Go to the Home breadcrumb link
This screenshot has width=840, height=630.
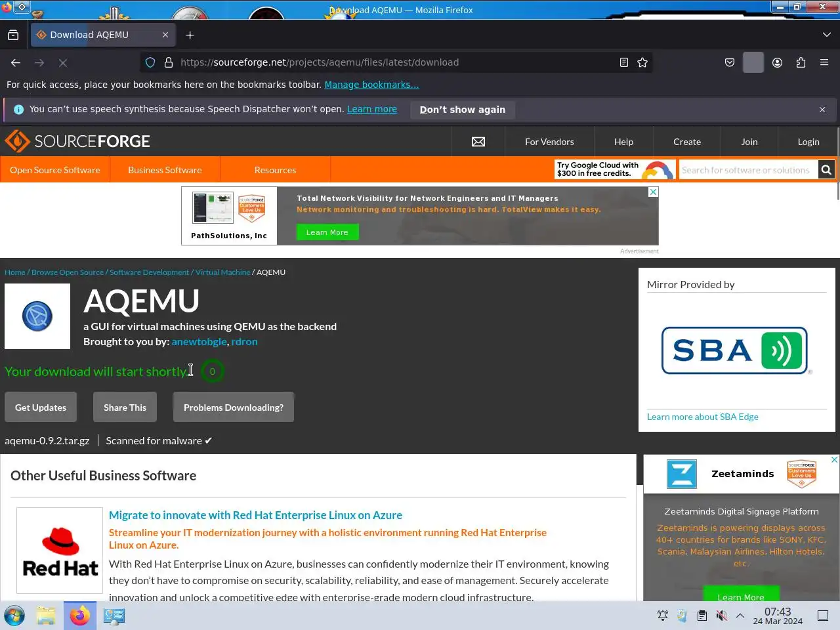click(x=15, y=272)
